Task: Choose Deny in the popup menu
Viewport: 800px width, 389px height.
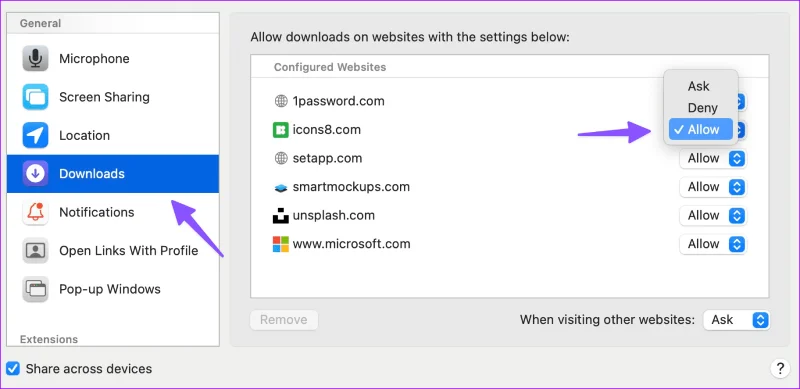Action: [701, 108]
